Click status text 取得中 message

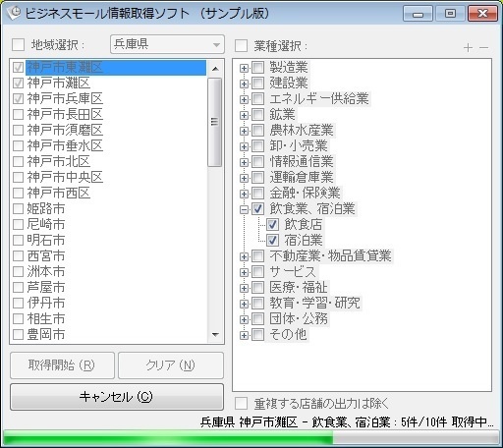[x=347, y=422]
